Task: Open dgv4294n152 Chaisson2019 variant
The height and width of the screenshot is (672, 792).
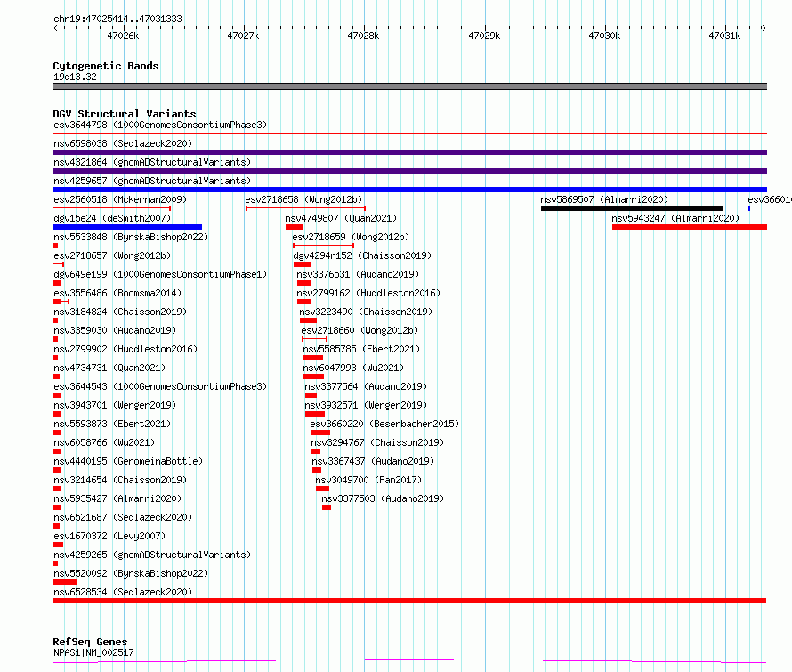Action: (362, 255)
